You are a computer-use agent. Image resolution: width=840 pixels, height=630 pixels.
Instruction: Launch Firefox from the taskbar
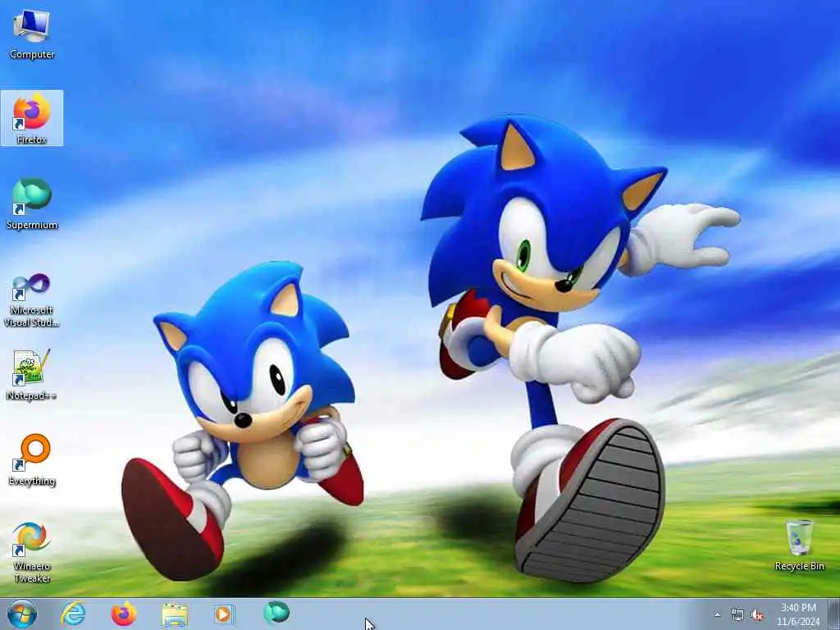coord(123,614)
